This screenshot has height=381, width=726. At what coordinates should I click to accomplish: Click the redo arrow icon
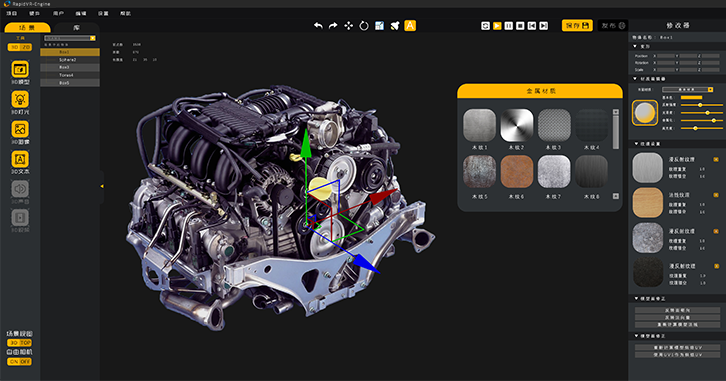pos(333,26)
